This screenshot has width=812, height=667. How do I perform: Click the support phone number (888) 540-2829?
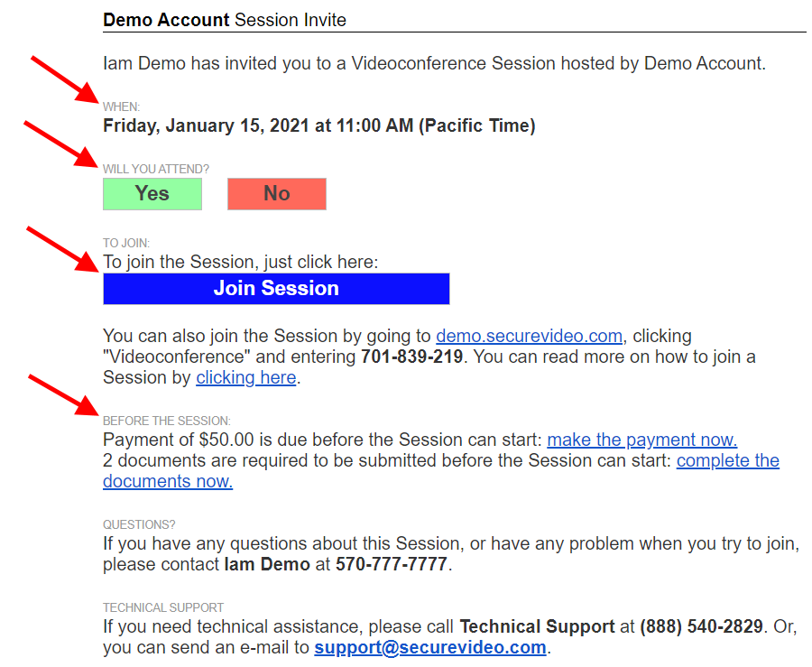(702, 627)
